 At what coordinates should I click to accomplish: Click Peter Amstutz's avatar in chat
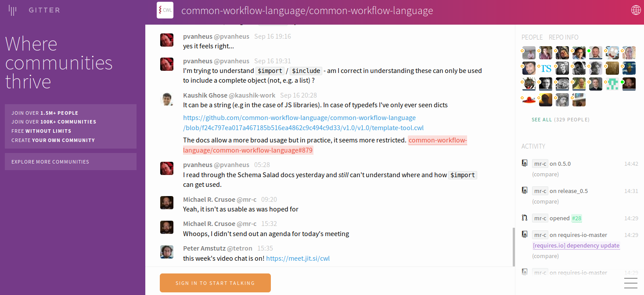(x=167, y=252)
